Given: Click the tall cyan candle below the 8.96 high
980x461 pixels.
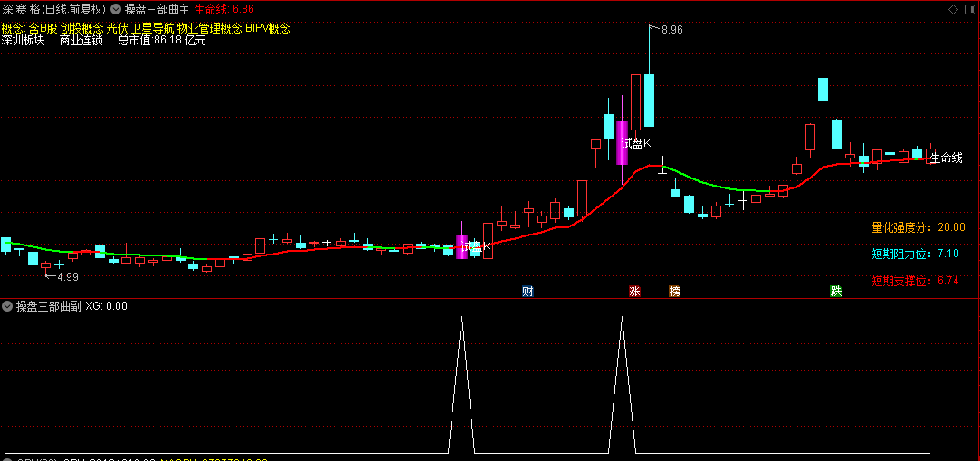Looking at the screenshot, I should [x=650, y=101].
